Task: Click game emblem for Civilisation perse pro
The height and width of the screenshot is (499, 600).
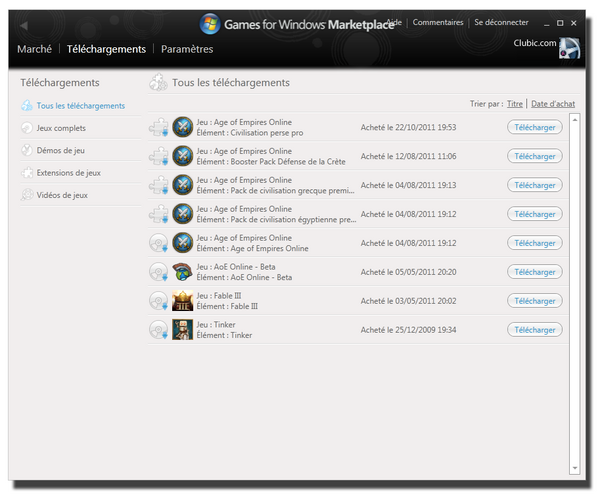Action: coord(183,127)
